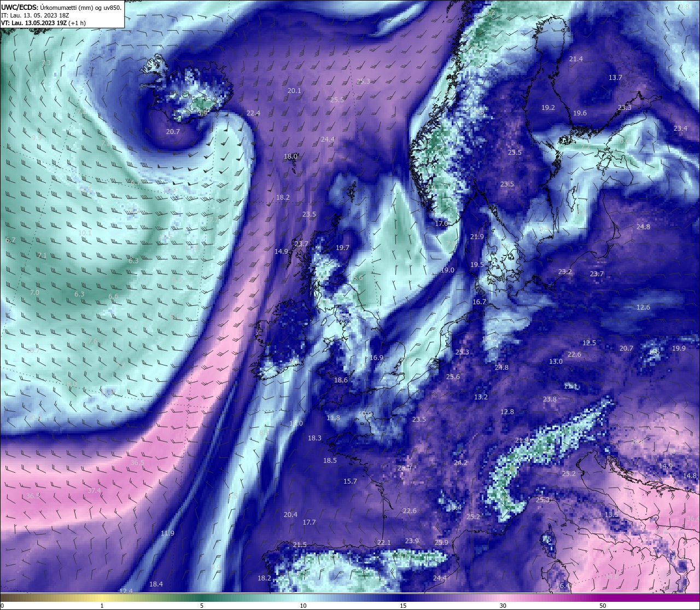
Task: Click the 50 label on the colour scale
Action: coord(602,606)
